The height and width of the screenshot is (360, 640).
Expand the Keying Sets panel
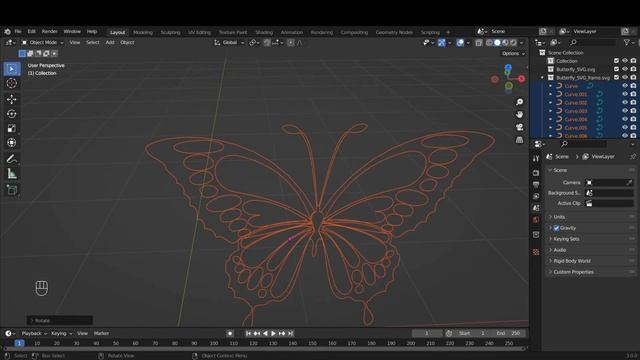591,239
